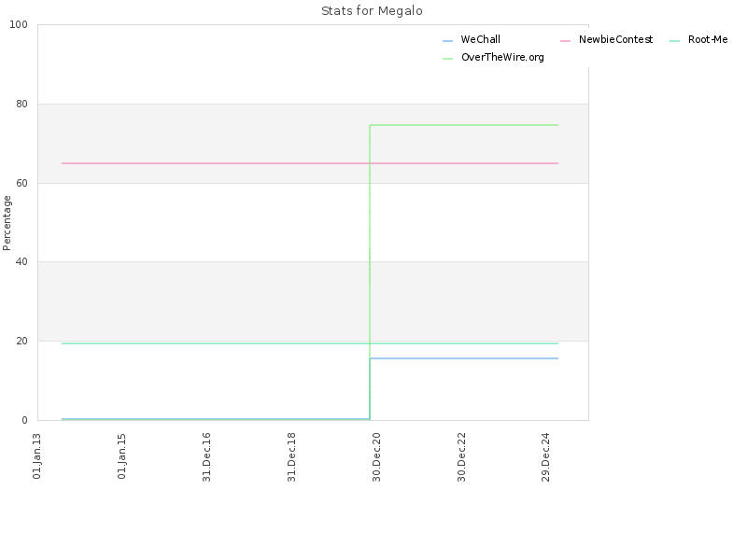Click the NewbieContest pink legend swatch
The height and width of the screenshot is (560, 747).
tap(566, 41)
